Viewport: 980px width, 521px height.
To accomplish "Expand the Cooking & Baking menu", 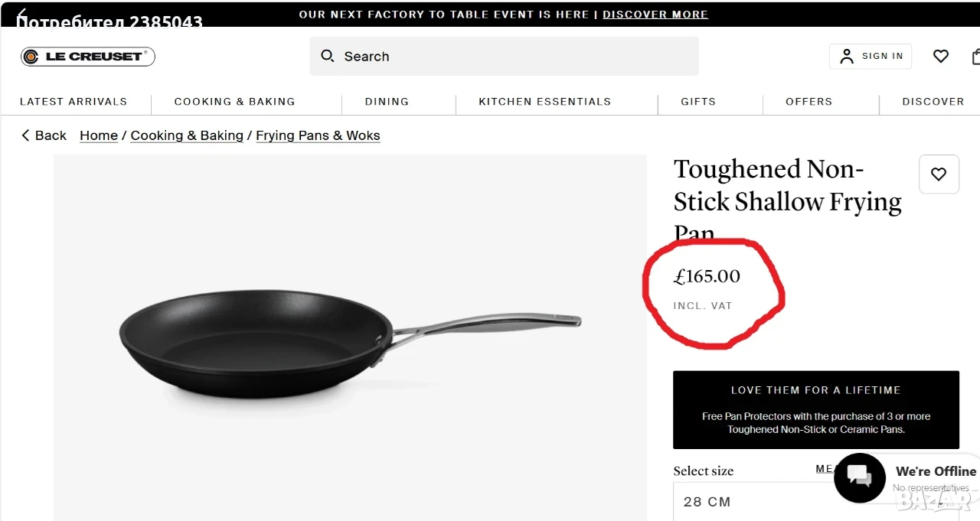I will point(234,101).
